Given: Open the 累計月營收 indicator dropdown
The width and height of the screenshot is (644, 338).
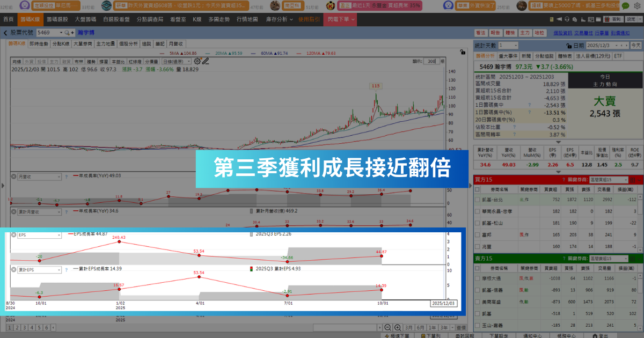Looking at the screenshot, I should [40, 211].
